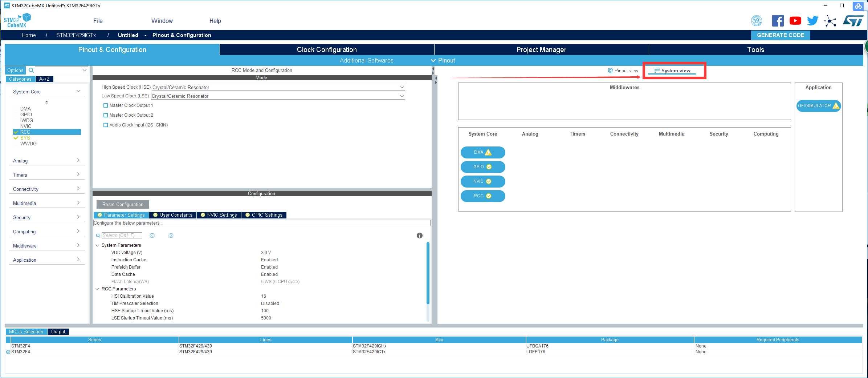The width and height of the screenshot is (868, 378).
Task: Open the User Constants tab
Action: (x=173, y=215)
